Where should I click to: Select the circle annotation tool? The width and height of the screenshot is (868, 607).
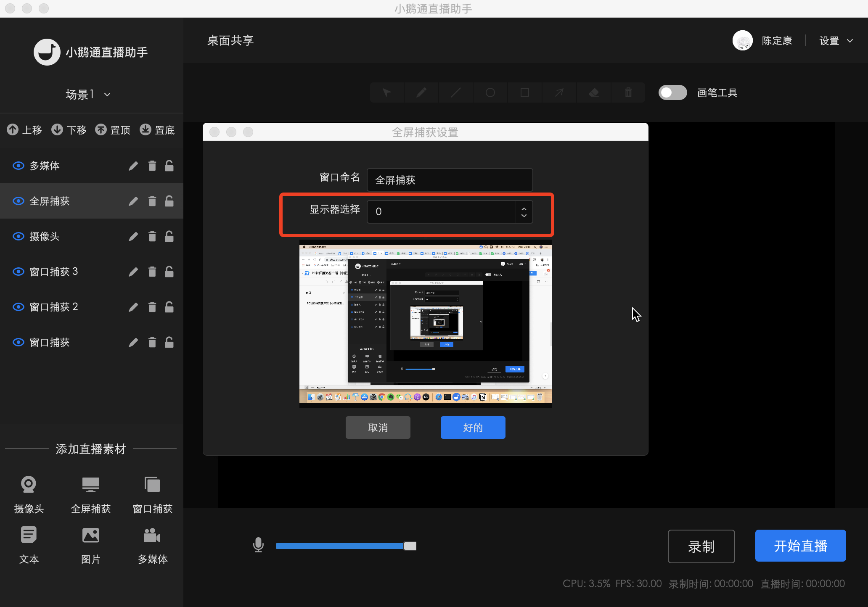click(x=490, y=92)
